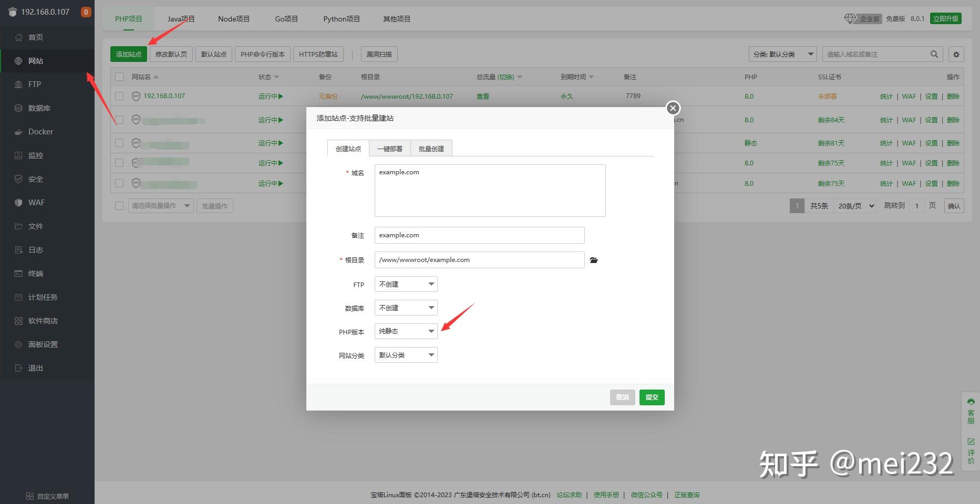The width and height of the screenshot is (980, 504).
Task: Click into the 备注 input field
Action: tap(479, 235)
